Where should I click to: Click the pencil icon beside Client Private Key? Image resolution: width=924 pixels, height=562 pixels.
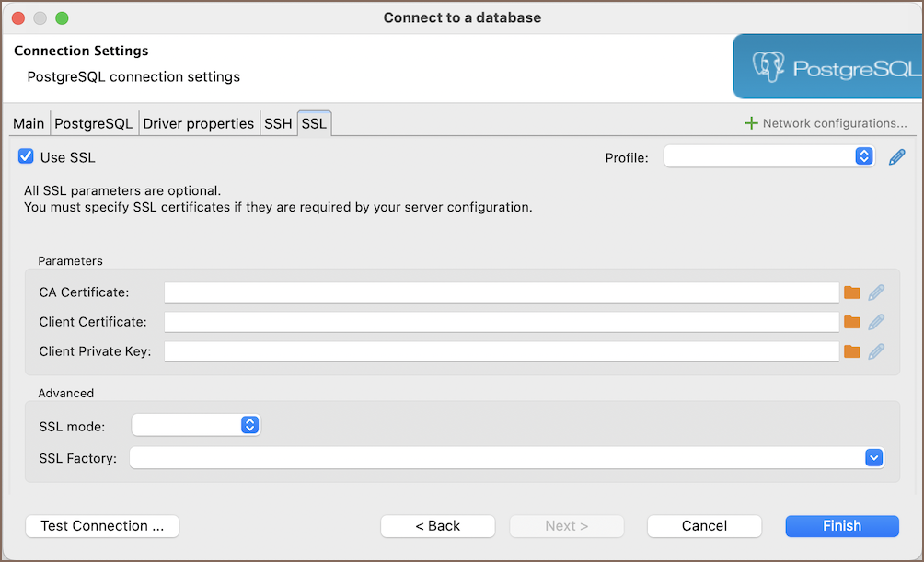[x=876, y=351]
